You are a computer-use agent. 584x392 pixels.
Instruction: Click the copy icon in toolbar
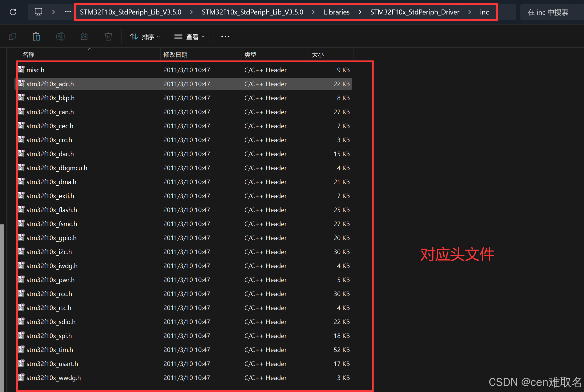click(x=12, y=36)
